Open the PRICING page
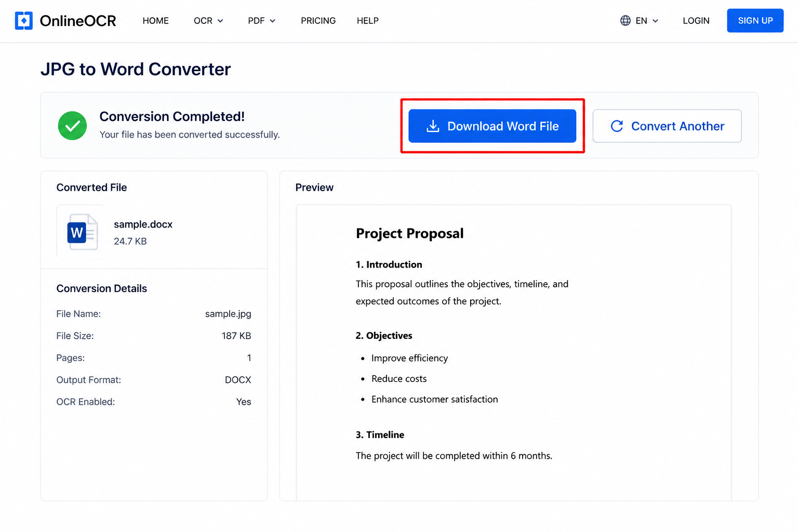The height and width of the screenshot is (532, 798). pos(318,21)
